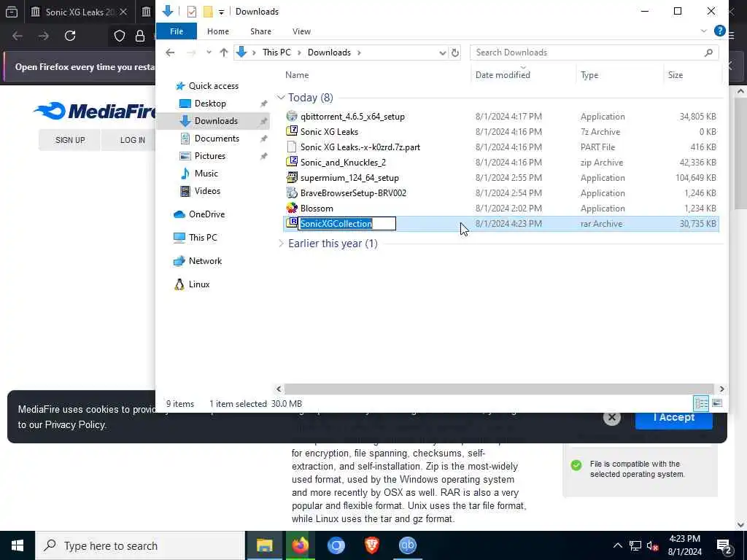This screenshot has height=560, width=747.
Task: Open Network in navigation pane
Action: [x=205, y=261]
